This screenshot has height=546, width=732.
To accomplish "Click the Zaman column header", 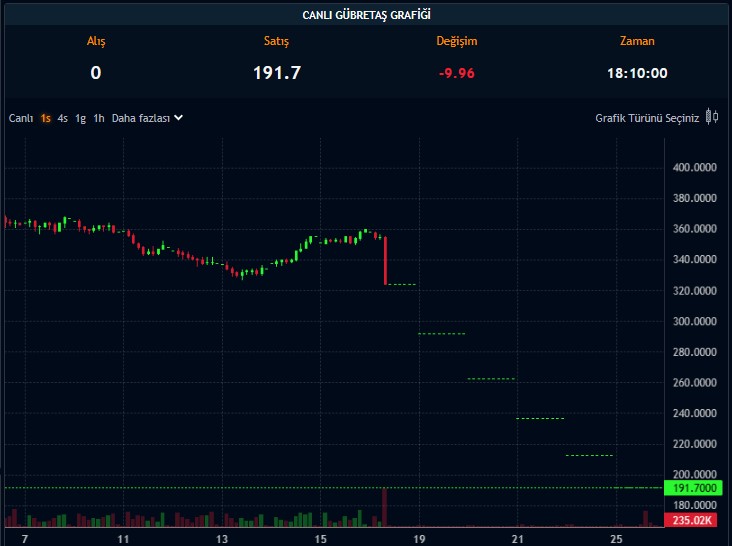I will 637,41.
